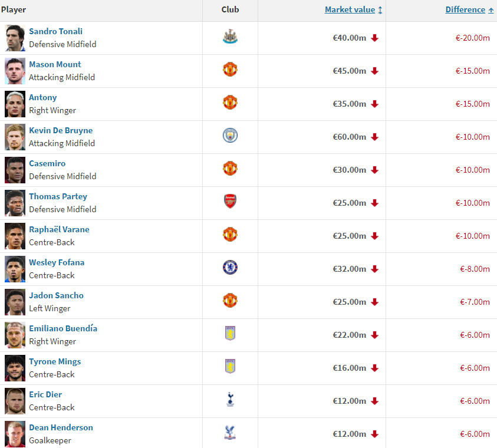Viewport: 497px width, 448px height.
Task: Sort table by Market value column
Action: [350, 10]
